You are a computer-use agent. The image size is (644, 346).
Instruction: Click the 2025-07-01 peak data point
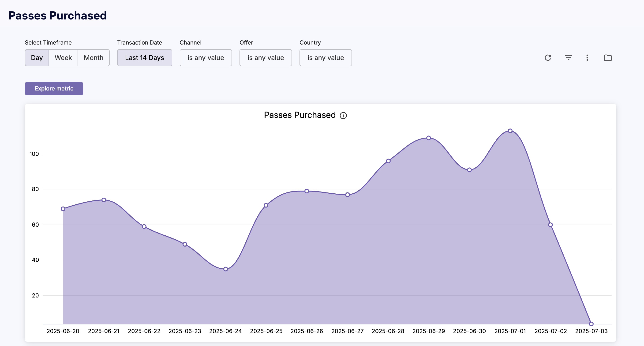coord(510,131)
